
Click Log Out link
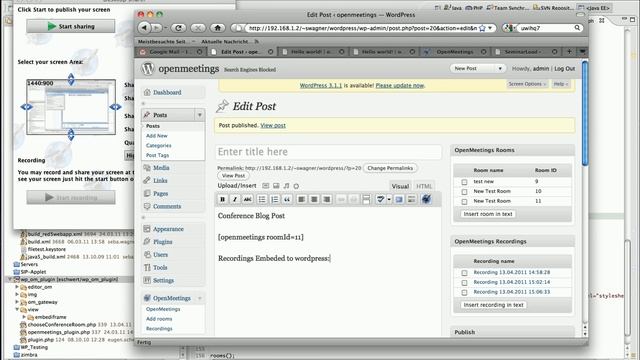(x=564, y=69)
